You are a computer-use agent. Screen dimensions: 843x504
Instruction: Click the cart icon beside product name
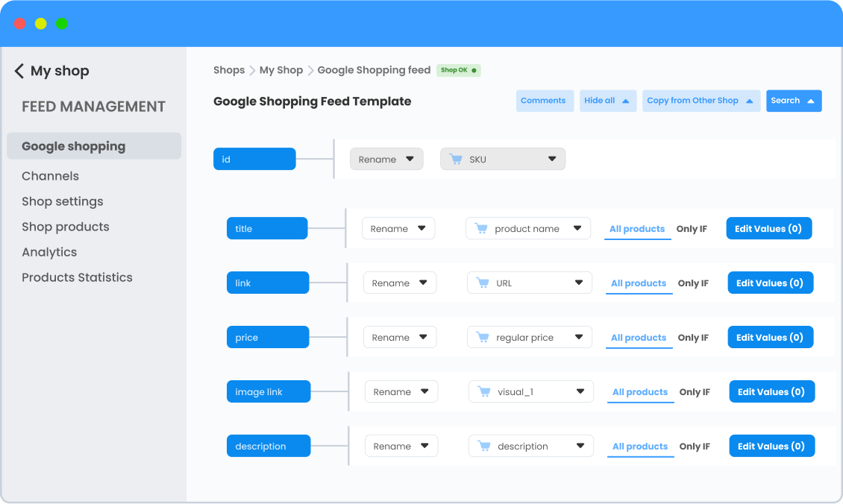(481, 228)
